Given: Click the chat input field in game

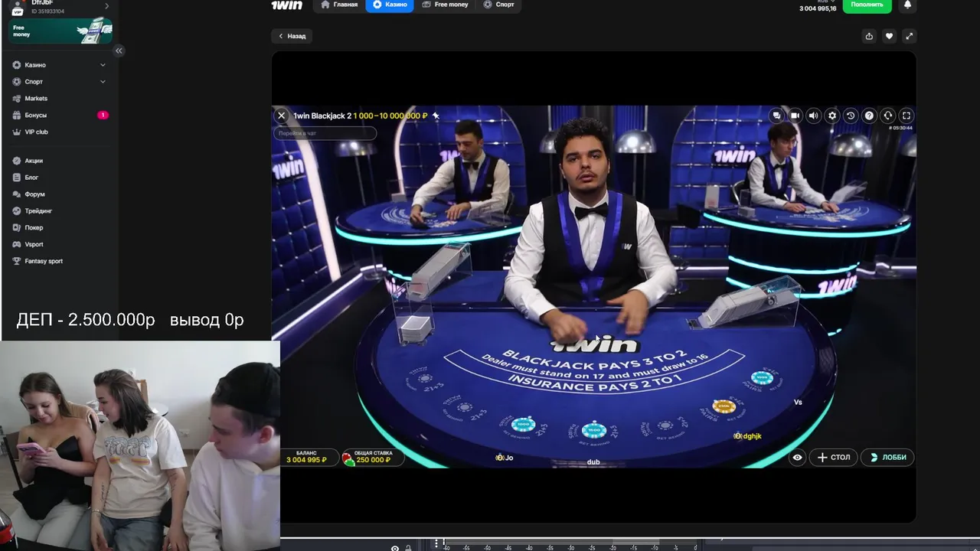Looking at the screenshot, I should tap(325, 133).
